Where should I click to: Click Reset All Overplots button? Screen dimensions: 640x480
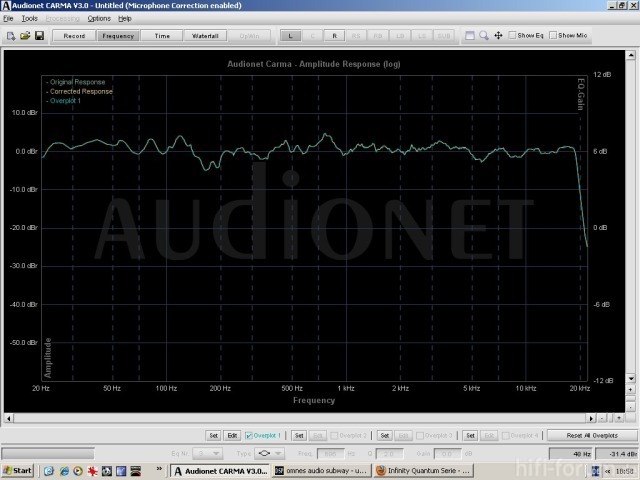click(x=592, y=436)
